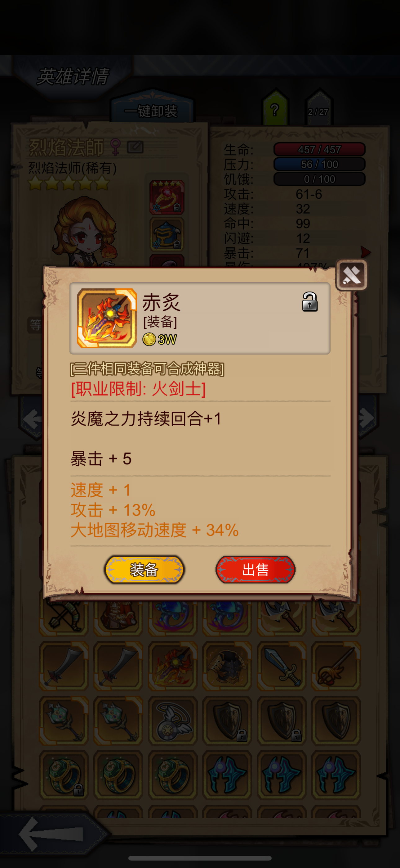Tap the 一键卸装 unequip-all tab

[151, 111]
